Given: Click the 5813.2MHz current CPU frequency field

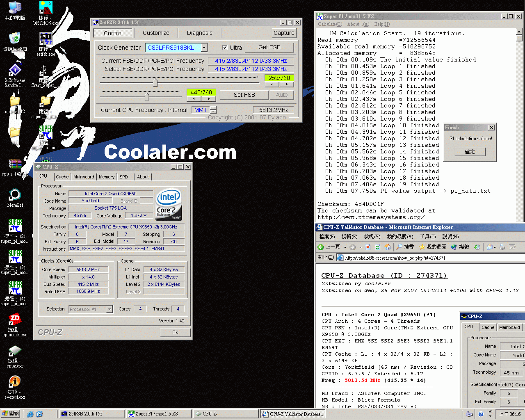Looking at the screenshot, I should point(274,110).
